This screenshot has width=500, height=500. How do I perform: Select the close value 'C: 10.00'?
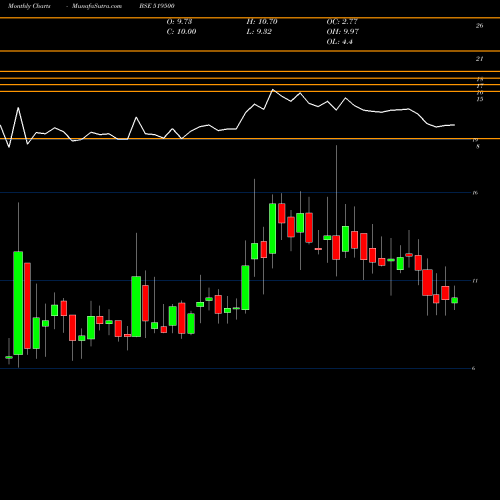[181, 32]
